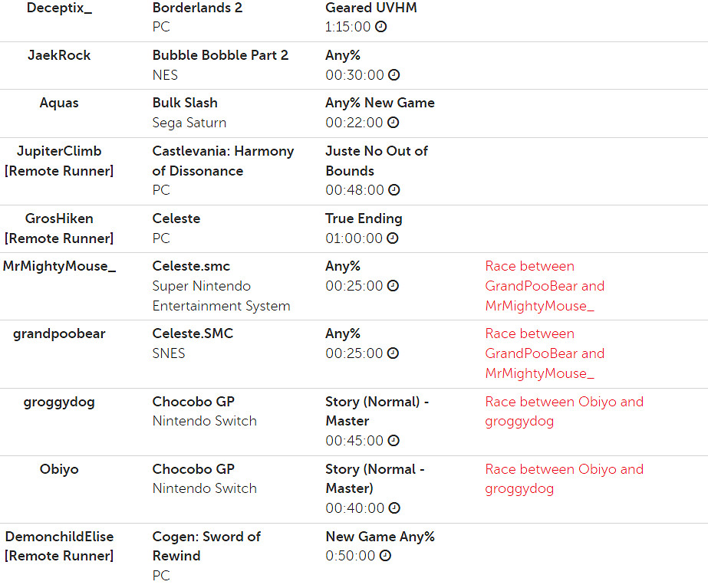Click clock icon beside Castlevania estimate 00:48:00
708x588 pixels.
pyautogui.click(x=394, y=190)
